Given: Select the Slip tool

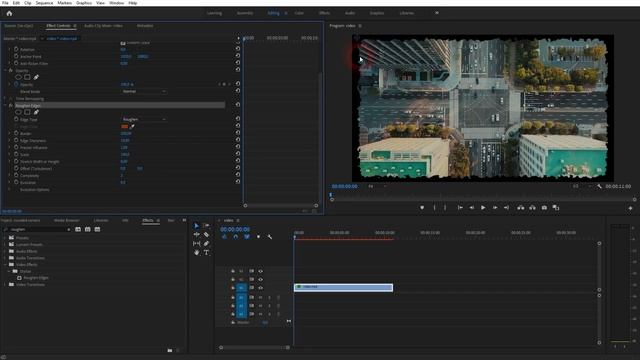Looking at the screenshot, I should coord(196,243).
